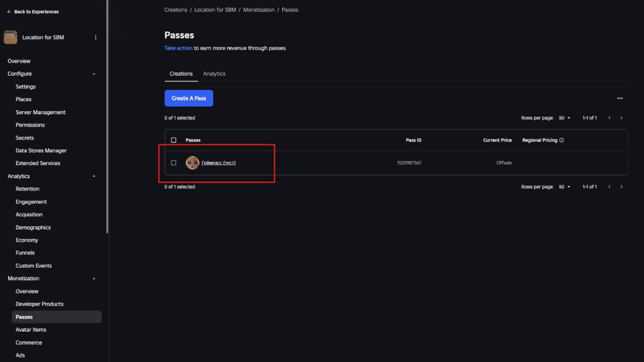Screen dimensions: 644x362
Task: Collapse the Analytics sidebar section
Action: tap(94, 176)
